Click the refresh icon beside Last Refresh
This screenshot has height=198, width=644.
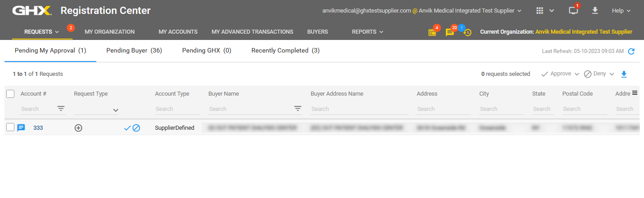[x=631, y=51]
